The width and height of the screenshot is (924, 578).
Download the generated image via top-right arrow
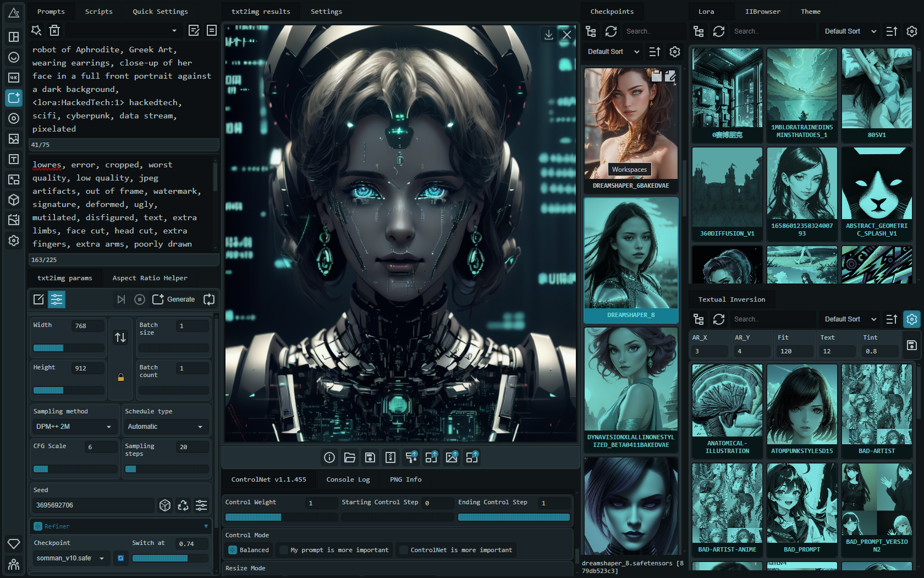[549, 35]
